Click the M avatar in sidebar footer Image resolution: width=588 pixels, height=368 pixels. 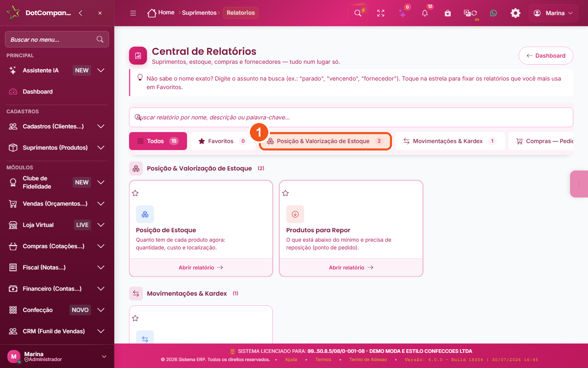click(14, 357)
